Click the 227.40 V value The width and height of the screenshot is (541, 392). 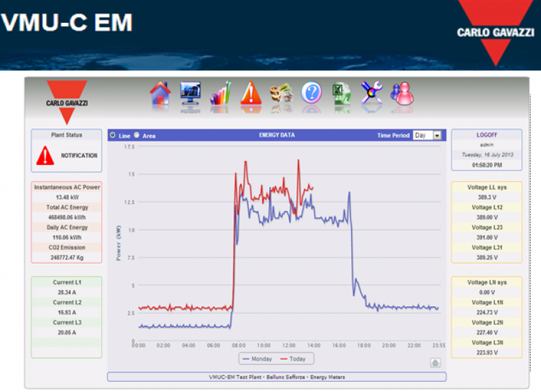tap(487, 333)
